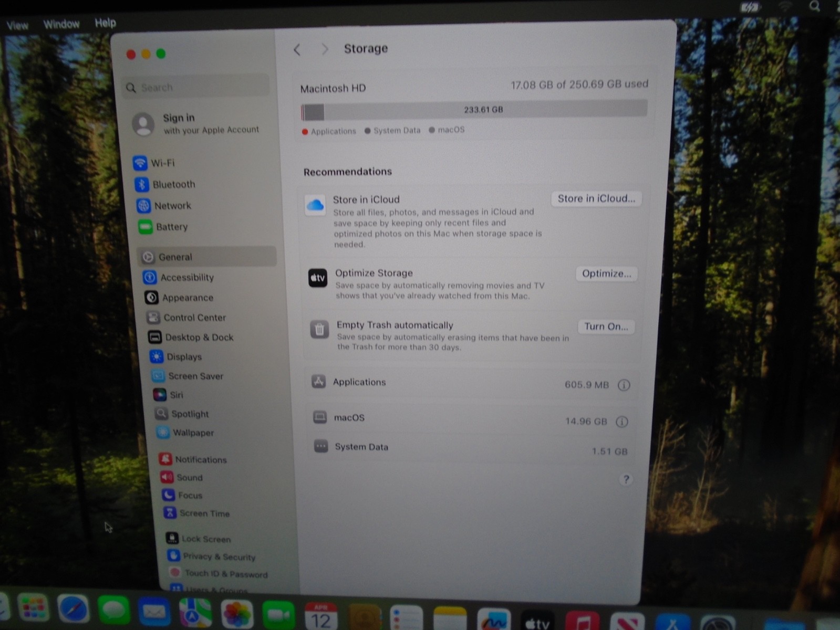Go to Wallpaper settings

185,433
